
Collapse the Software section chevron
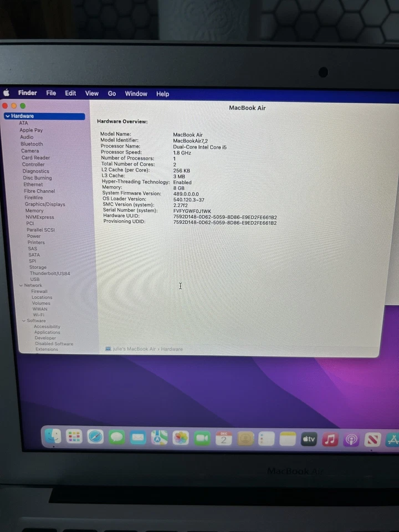24,321
